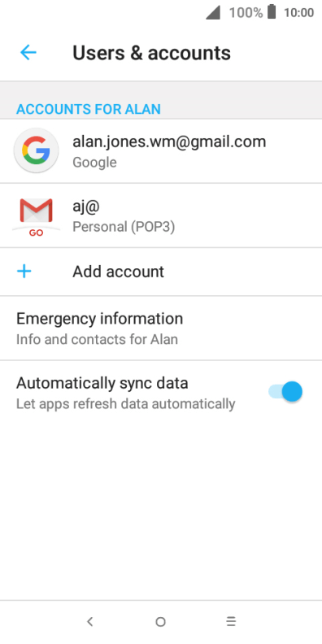322x644 pixels.
Task: Tap the 10:00 clock in status bar
Action: (x=298, y=13)
